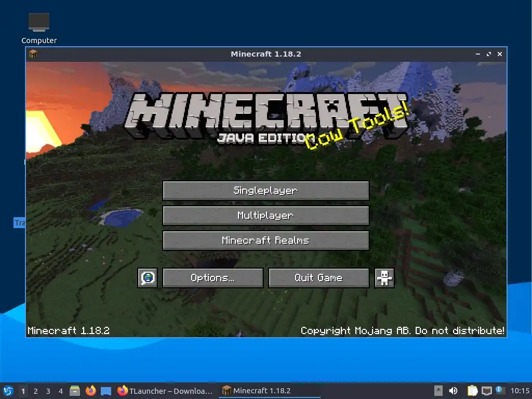
Task: Click the copyright Mojang AB text
Action: 402,330
